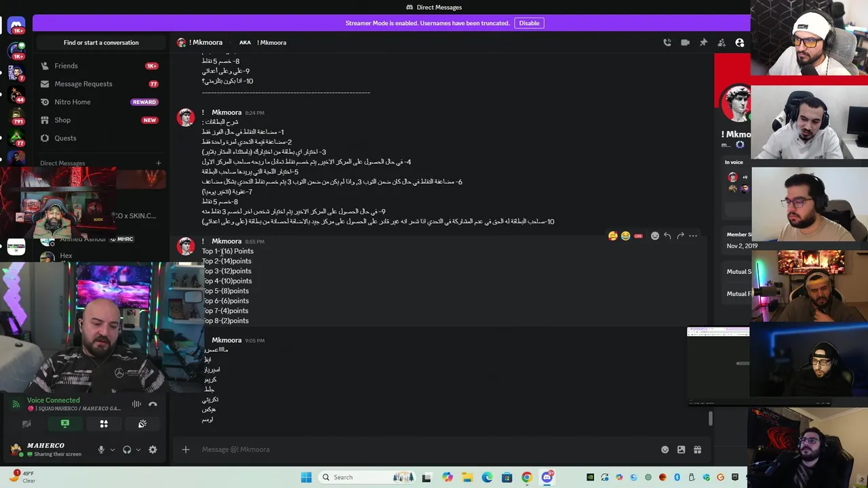868x488 pixels.
Task: Open Microsoft Store from taskbar
Action: click(507, 477)
